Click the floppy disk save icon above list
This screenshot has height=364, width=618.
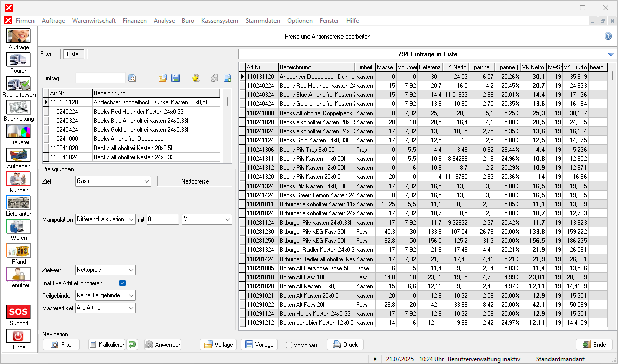176,78
